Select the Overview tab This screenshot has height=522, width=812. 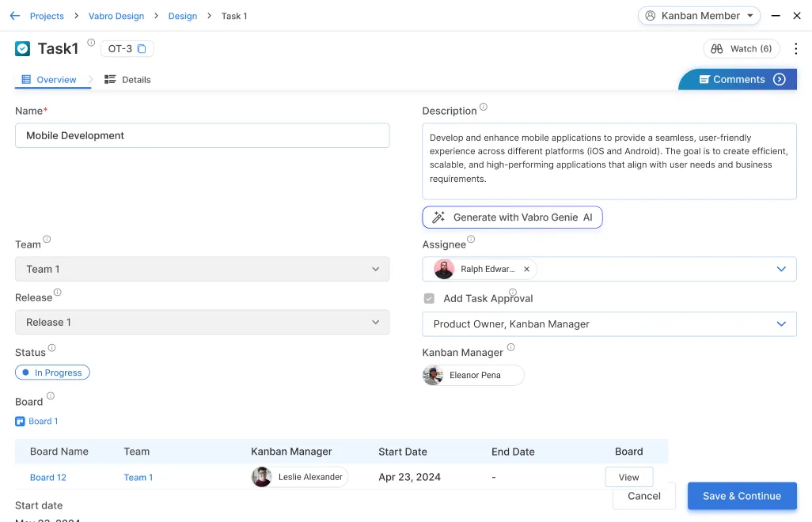click(49, 80)
